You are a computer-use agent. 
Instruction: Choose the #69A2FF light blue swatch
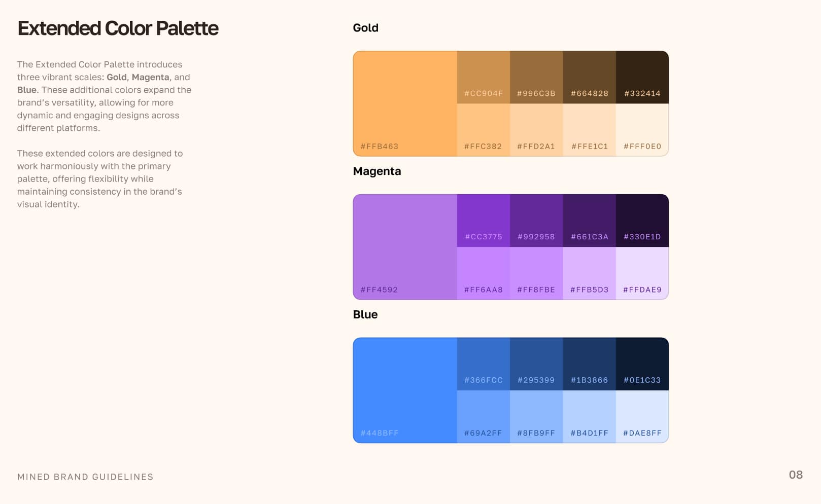point(483,417)
